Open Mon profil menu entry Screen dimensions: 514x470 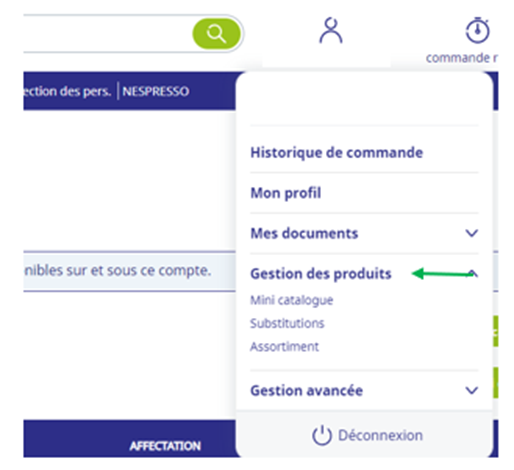click(x=286, y=193)
